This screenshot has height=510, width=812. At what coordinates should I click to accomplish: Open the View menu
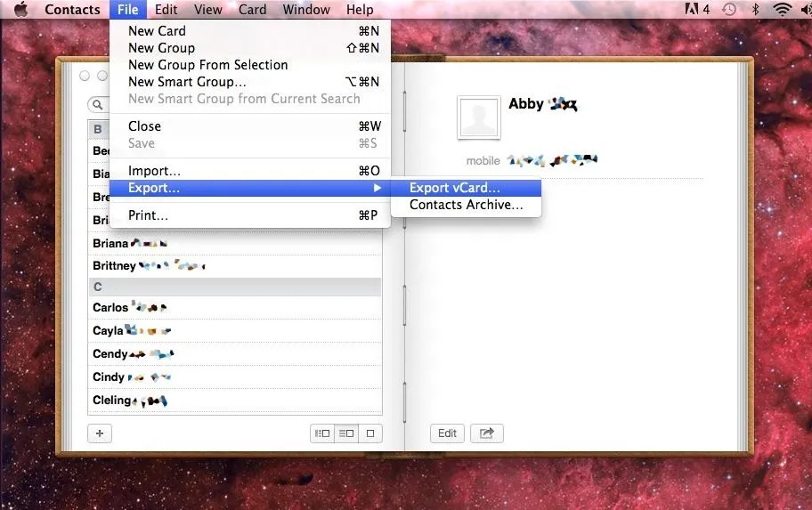[208, 9]
